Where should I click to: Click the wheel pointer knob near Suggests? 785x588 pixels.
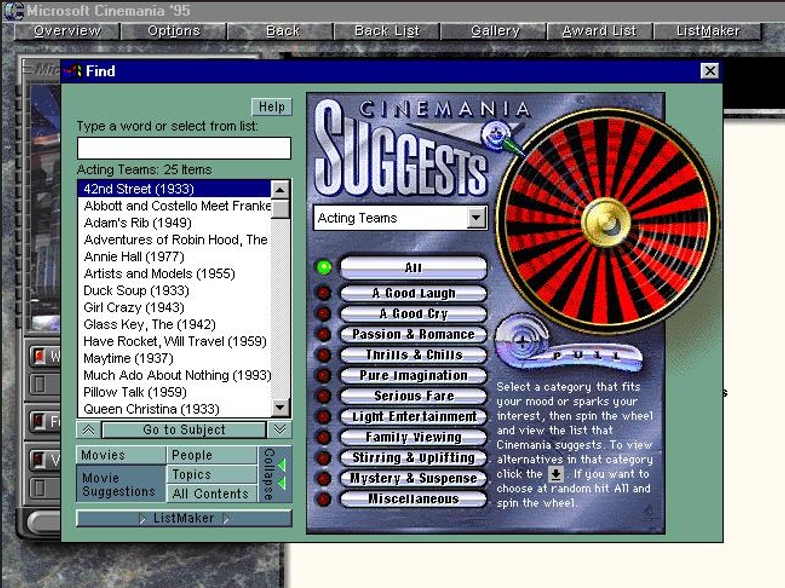496,134
